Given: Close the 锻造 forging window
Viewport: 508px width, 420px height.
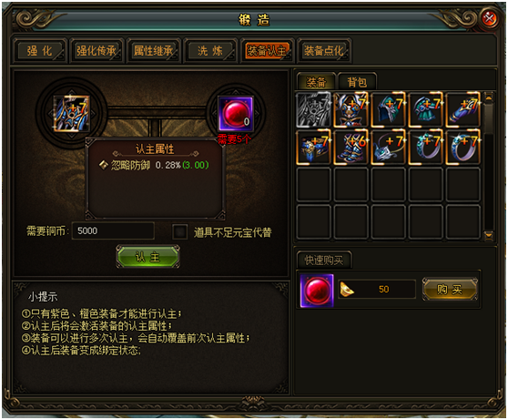Looking at the screenshot, I should tap(489, 18).
